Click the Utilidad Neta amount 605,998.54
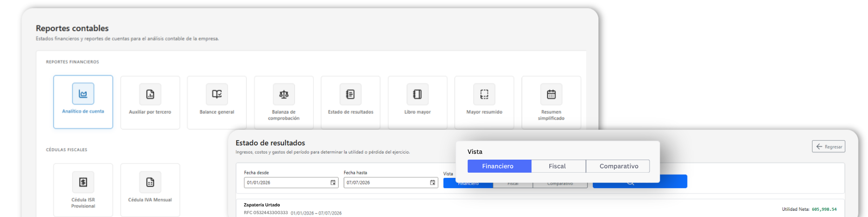This screenshot has height=217, width=868. tap(824, 209)
